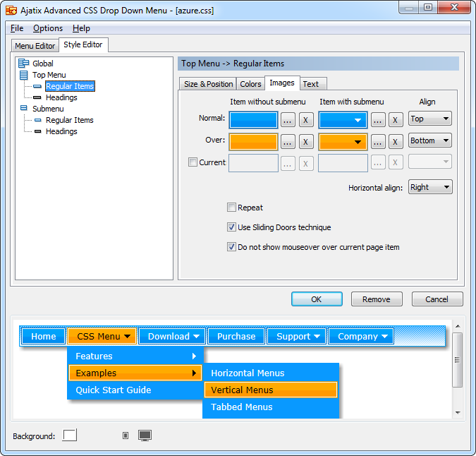Click Home in the menu preview

click(44, 336)
